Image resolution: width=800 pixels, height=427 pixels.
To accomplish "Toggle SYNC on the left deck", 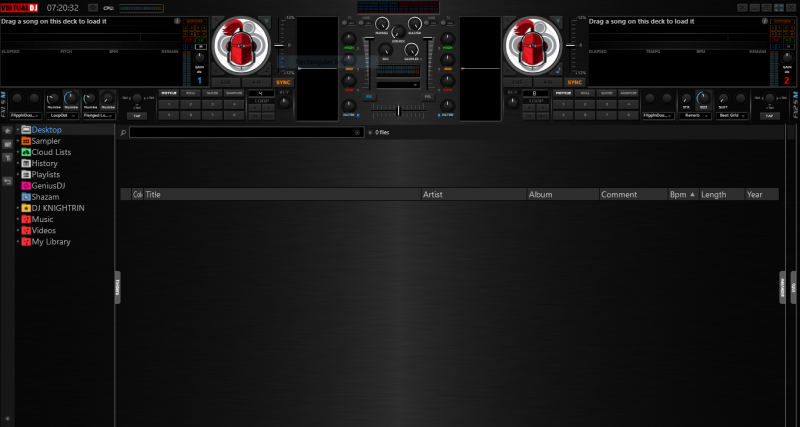I will [283, 82].
